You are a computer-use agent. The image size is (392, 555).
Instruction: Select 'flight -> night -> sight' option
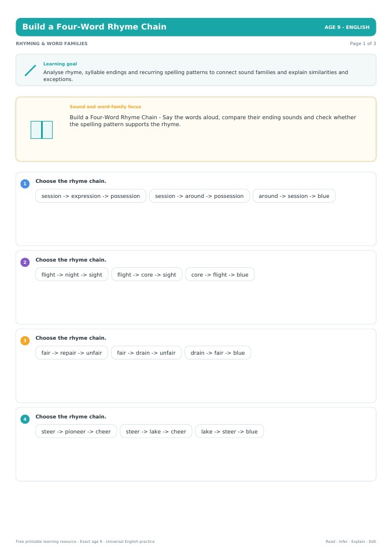[72, 274]
